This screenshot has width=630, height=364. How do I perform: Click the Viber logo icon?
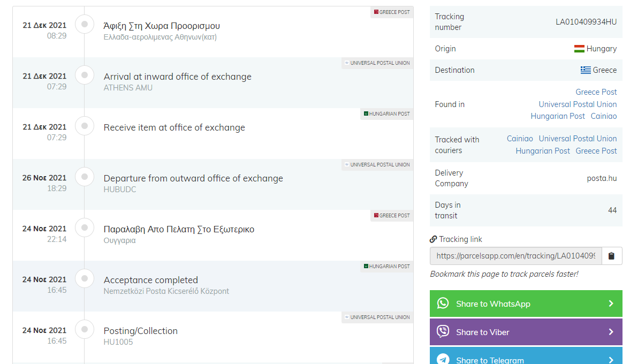coord(443,331)
